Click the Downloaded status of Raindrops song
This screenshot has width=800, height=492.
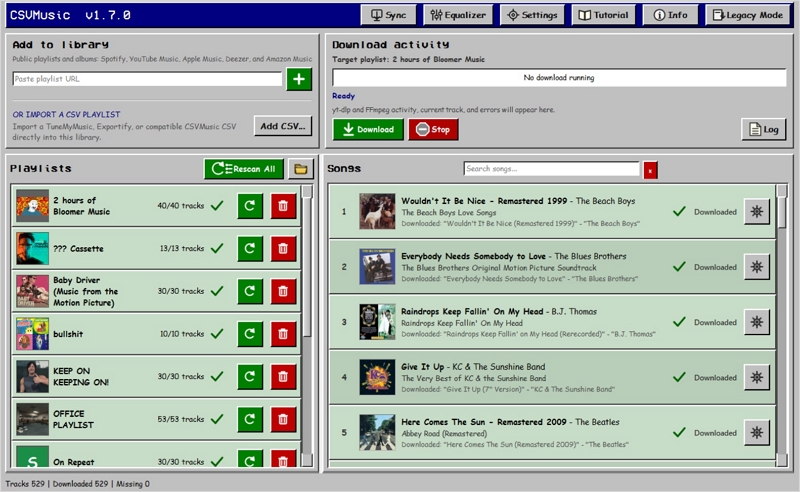pos(715,322)
